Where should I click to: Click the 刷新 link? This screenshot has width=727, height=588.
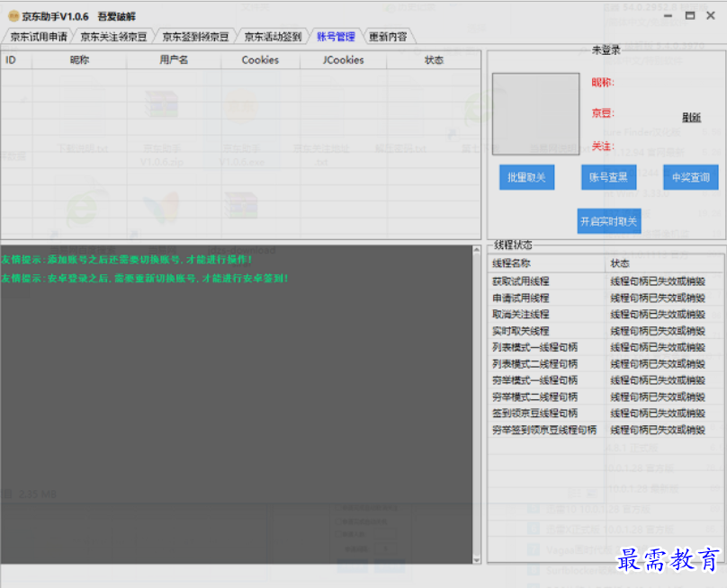tap(691, 117)
